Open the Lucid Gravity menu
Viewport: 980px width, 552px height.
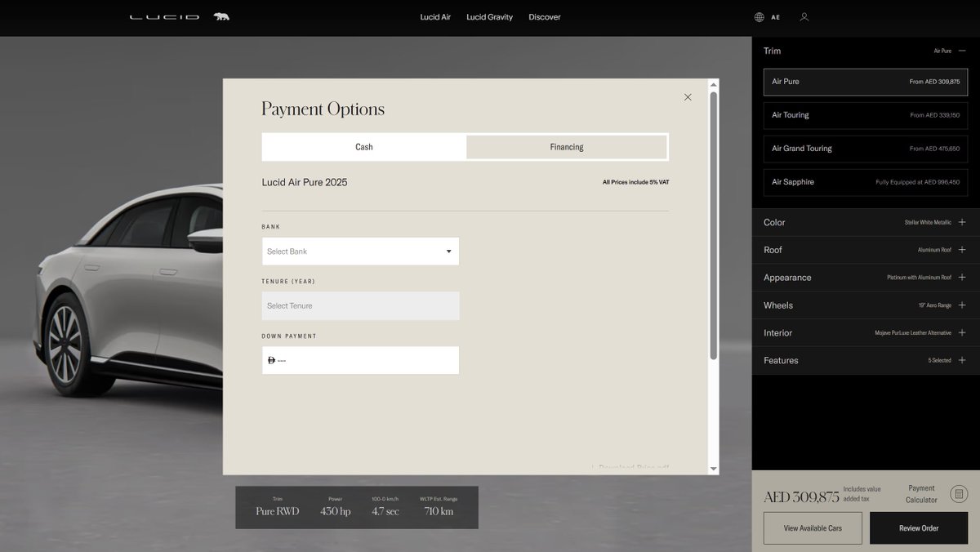pos(490,17)
